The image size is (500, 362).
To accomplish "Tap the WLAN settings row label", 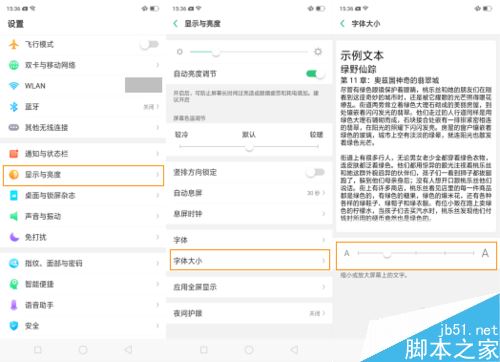I will (x=35, y=86).
